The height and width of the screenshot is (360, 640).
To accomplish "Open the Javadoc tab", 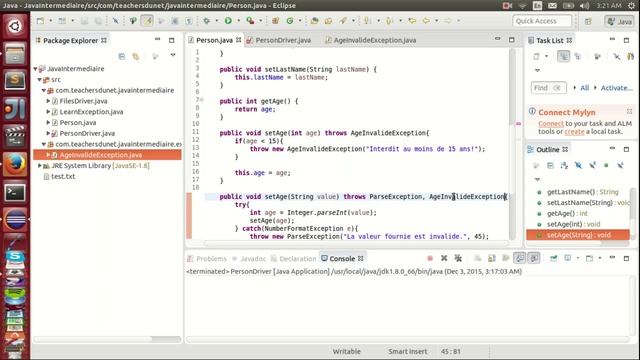I will coord(249,258).
